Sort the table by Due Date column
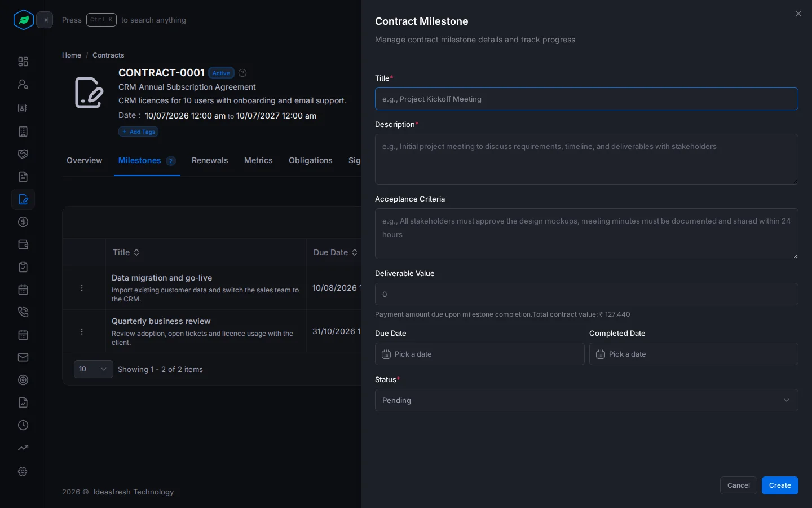 336,252
